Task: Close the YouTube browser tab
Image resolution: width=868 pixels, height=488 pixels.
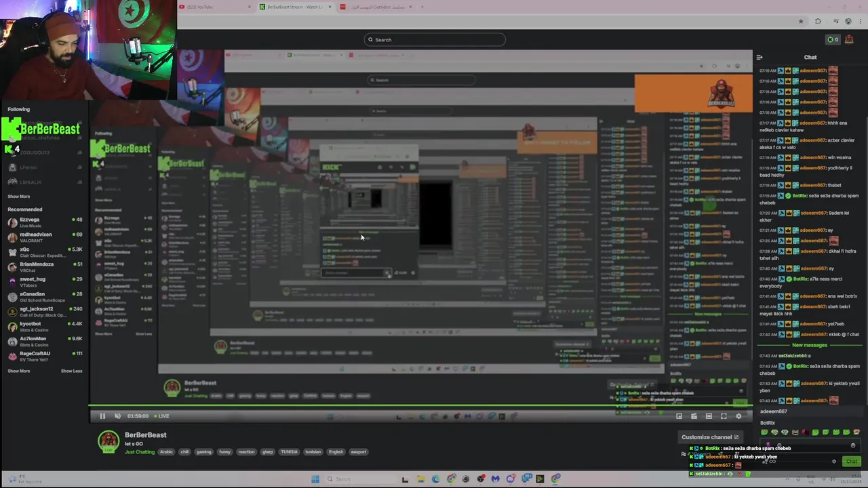Action: [x=249, y=7]
